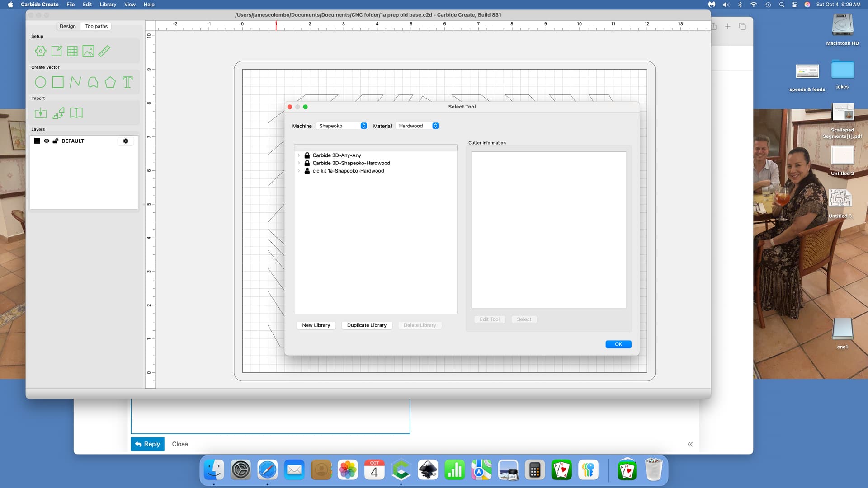Choose the Polygon shape tool
The width and height of the screenshot is (868, 488).
(110, 82)
